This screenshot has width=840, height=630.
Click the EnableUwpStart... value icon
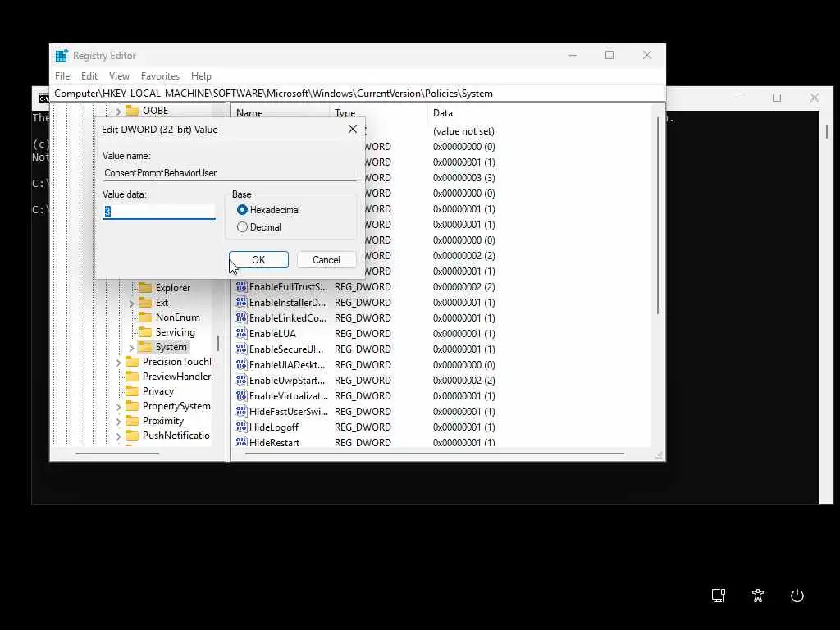[x=241, y=381]
